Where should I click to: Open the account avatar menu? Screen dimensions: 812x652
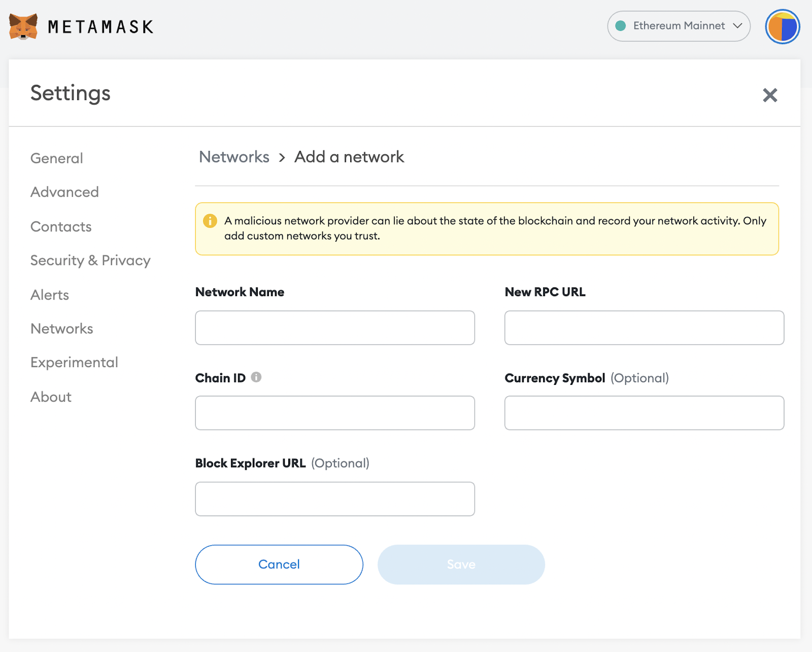(782, 26)
